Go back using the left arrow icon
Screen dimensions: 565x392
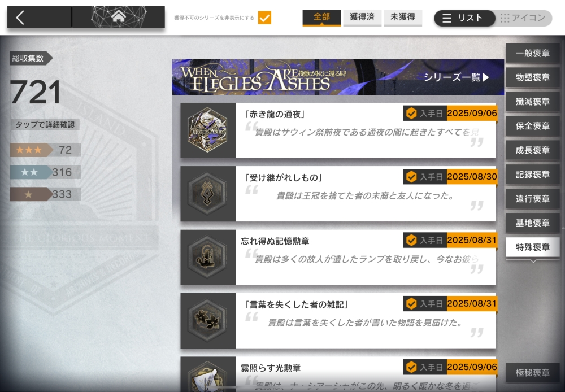click(x=20, y=17)
